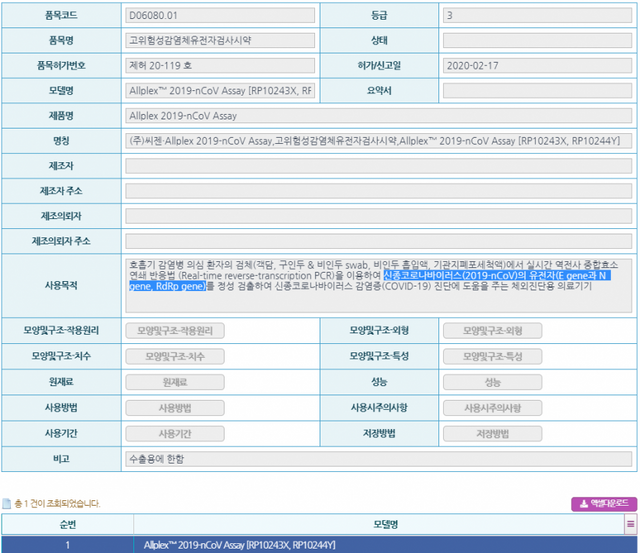
Task: Open the 저장방법 button
Action: (492, 433)
